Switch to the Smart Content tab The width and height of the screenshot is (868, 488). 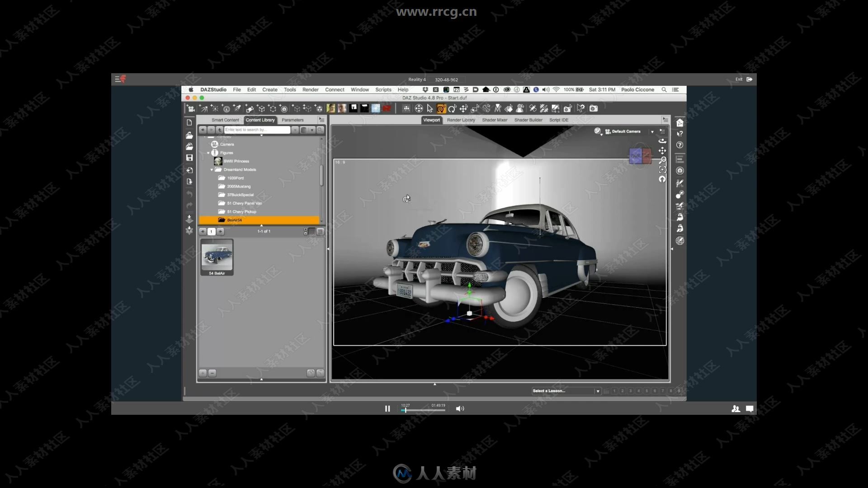coord(225,120)
